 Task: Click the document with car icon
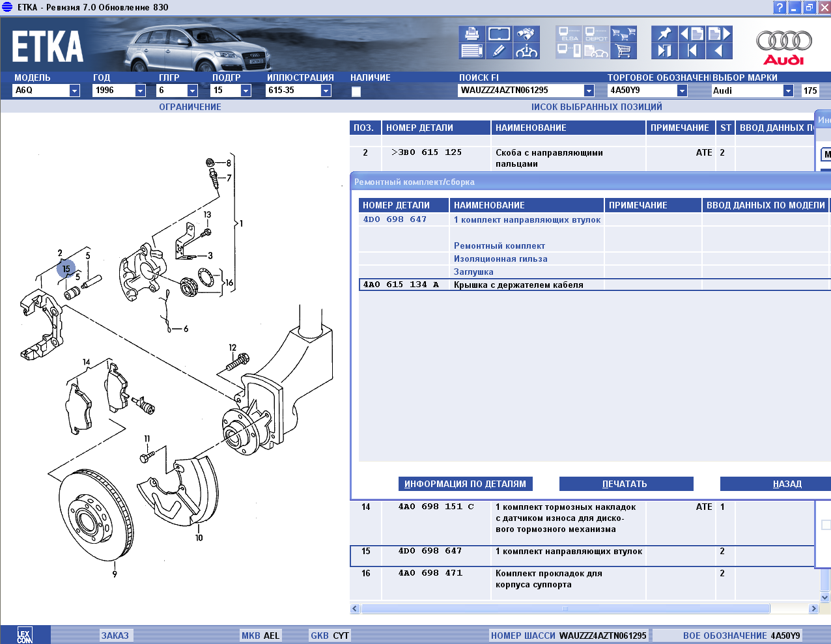point(596,51)
